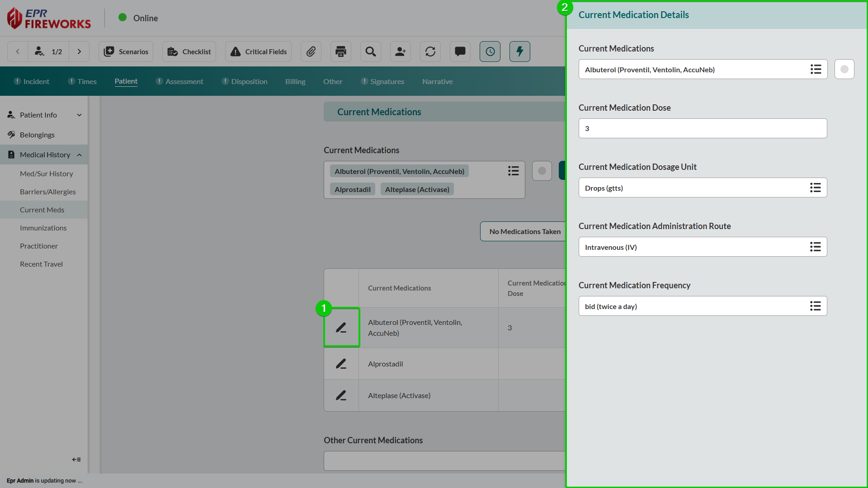Collapse the Medical History section
This screenshot has width=868, height=488.
pos(80,155)
